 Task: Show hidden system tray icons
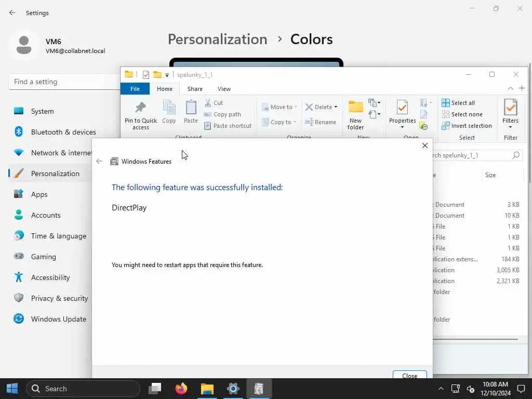point(441,389)
